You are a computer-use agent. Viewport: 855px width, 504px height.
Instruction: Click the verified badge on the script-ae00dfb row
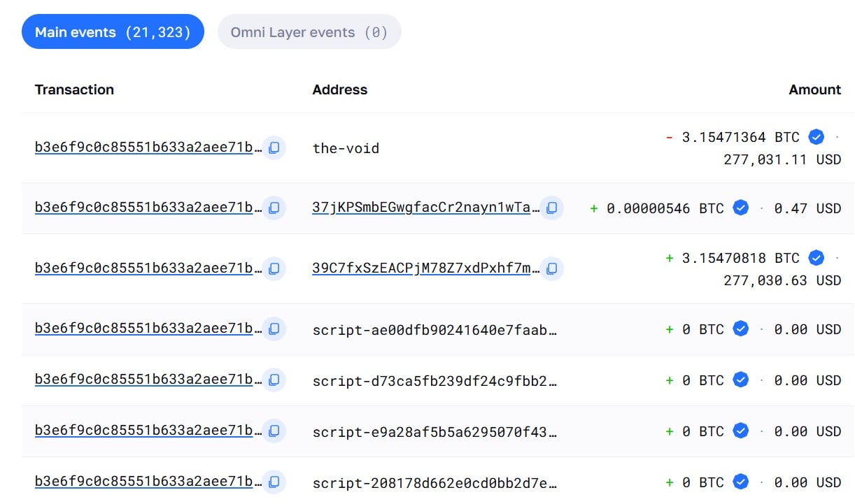pos(741,329)
